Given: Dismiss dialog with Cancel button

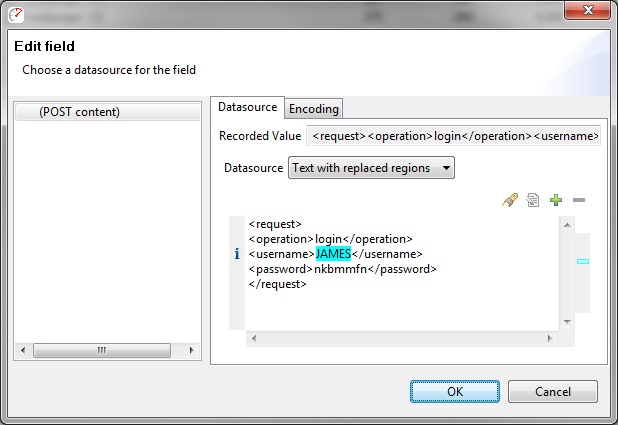Looking at the screenshot, I should coord(553,391).
